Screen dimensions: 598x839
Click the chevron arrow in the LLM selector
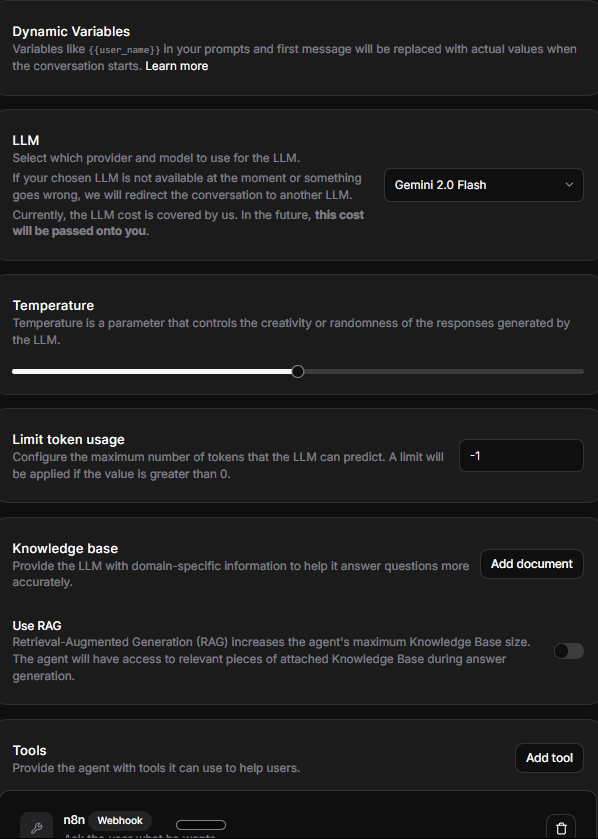pos(569,185)
